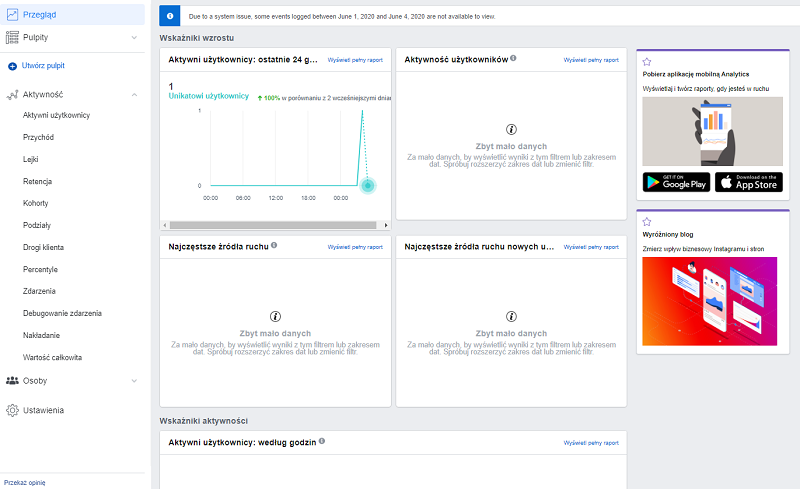Click the Aktywność graph icon
Image resolution: width=800 pixels, height=489 pixels.
tap(12, 94)
